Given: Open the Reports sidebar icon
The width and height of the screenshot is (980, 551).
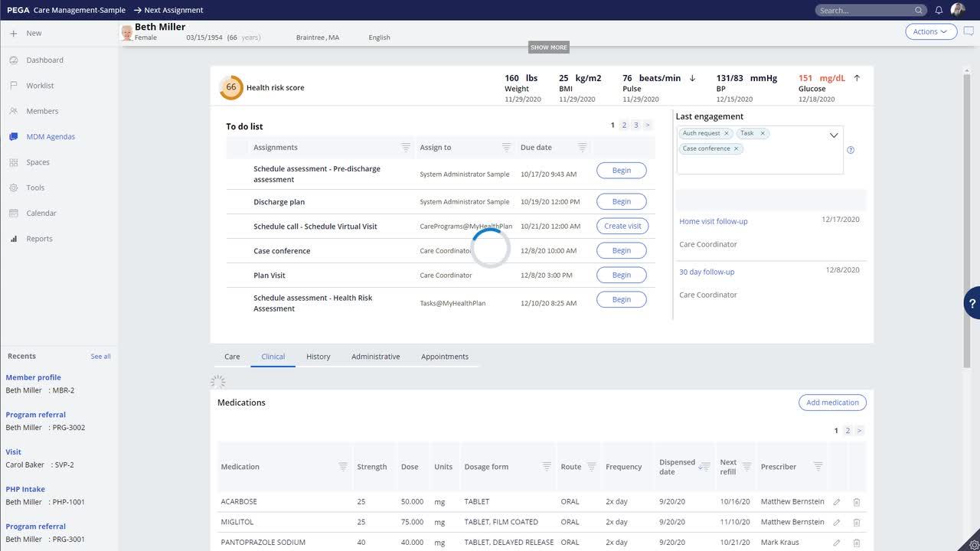Looking at the screenshot, I should click(14, 239).
